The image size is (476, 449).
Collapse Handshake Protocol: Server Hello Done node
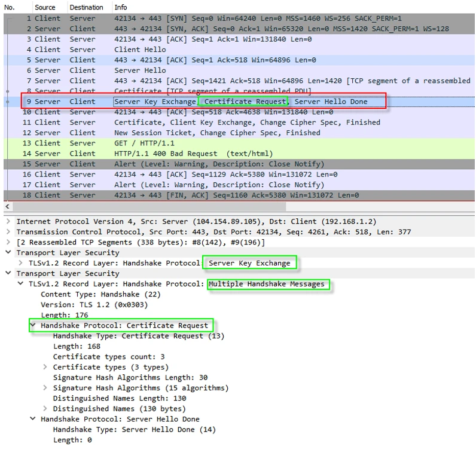pos(33,419)
